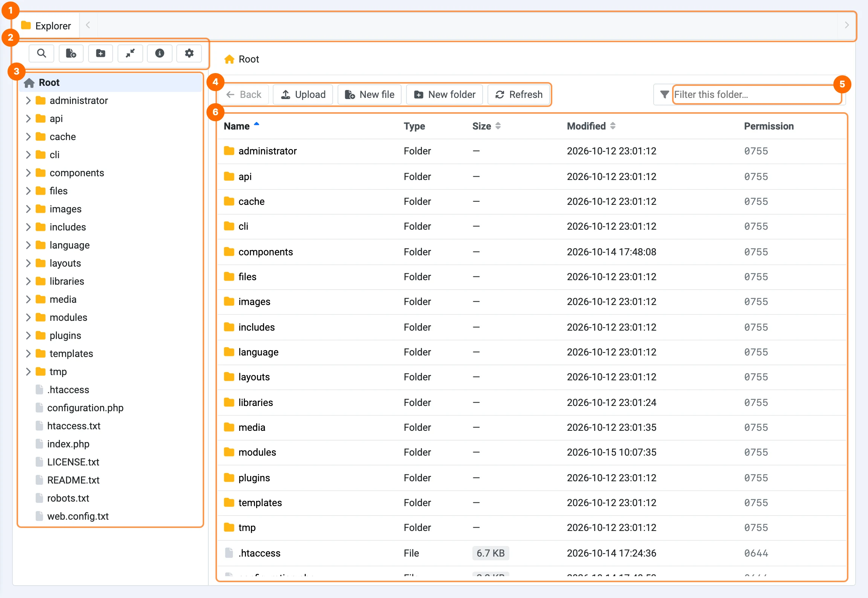Expand the administrator folder in tree
Screen dimensions: 868x598
coord(28,101)
